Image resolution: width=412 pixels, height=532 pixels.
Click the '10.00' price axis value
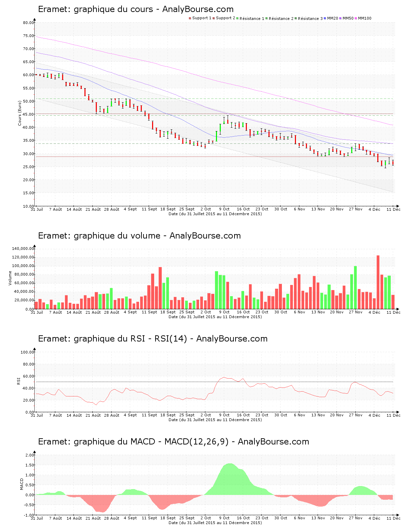(x=28, y=206)
